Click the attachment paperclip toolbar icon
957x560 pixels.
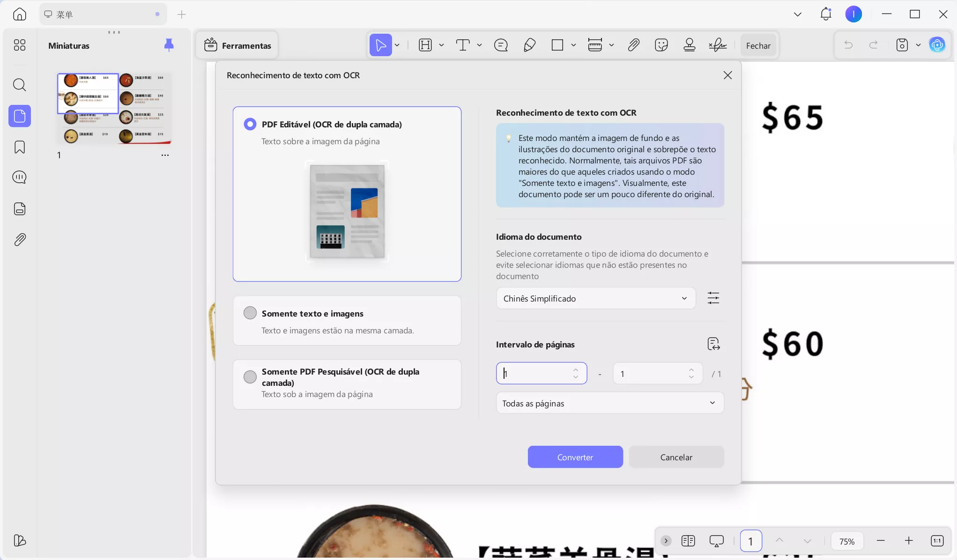pyautogui.click(x=633, y=45)
